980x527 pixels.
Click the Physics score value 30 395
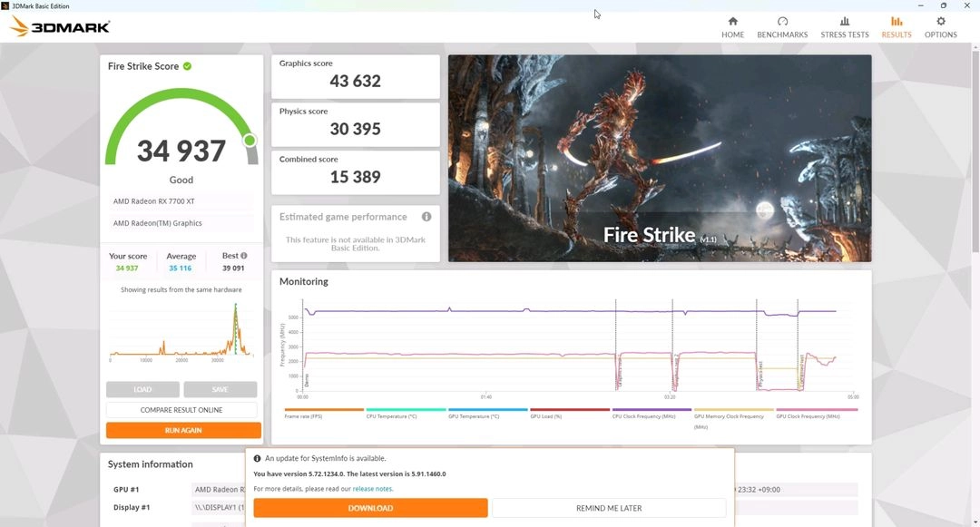point(355,129)
